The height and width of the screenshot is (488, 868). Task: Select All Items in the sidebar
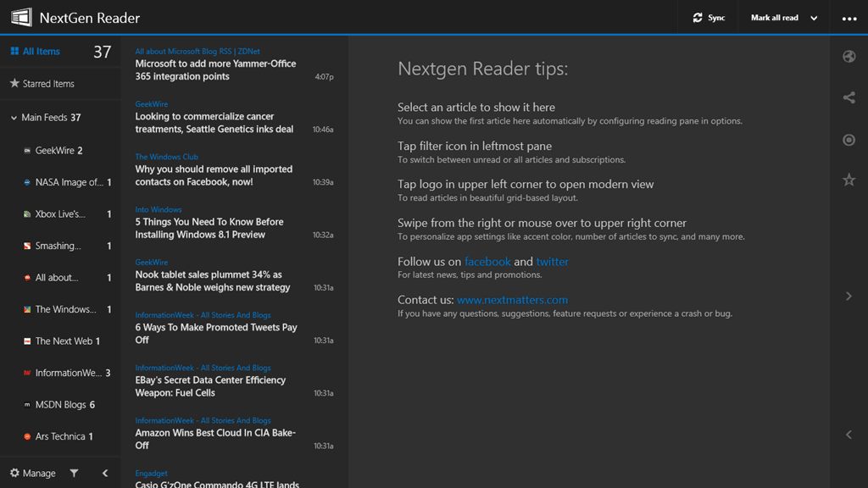pyautogui.click(x=41, y=52)
